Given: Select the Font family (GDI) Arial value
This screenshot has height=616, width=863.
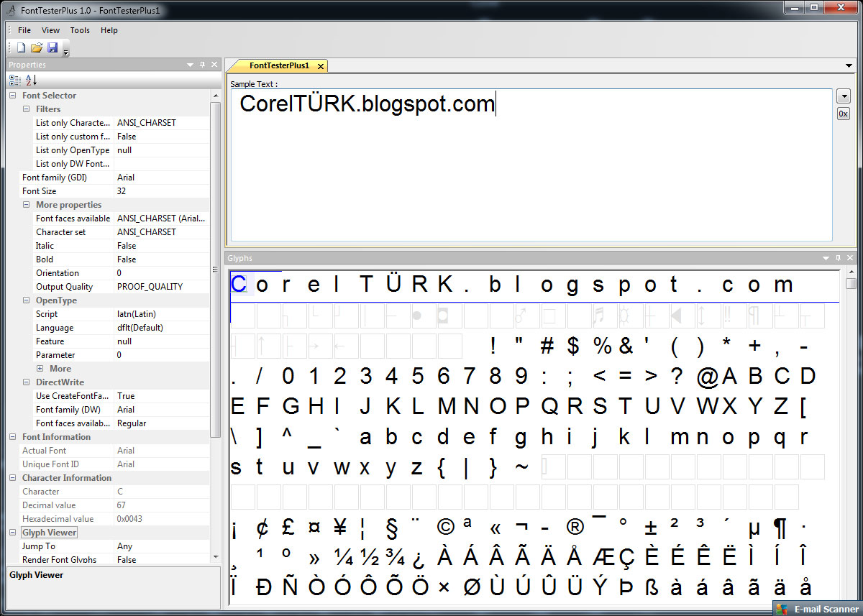Looking at the screenshot, I should 162,178.
